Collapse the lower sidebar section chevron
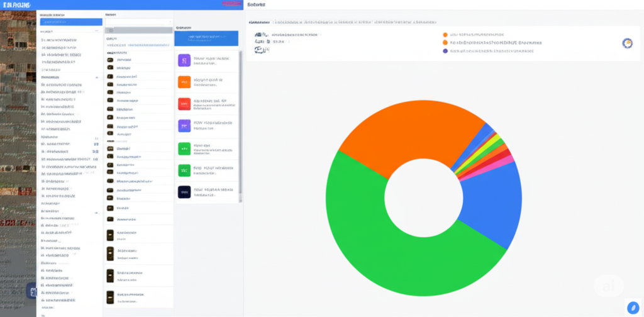This screenshot has width=644, height=317. (97, 213)
